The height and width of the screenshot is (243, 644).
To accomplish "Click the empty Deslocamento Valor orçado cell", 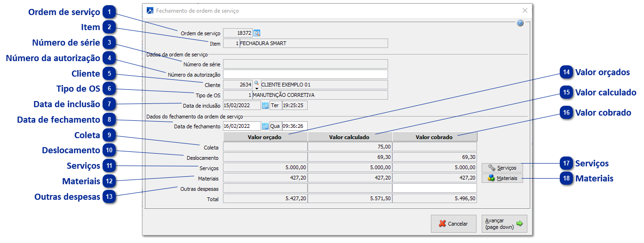I will (x=265, y=157).
